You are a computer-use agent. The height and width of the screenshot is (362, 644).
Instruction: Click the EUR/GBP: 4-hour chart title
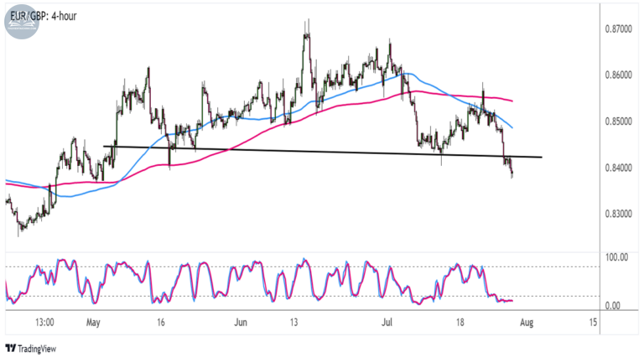44,16
